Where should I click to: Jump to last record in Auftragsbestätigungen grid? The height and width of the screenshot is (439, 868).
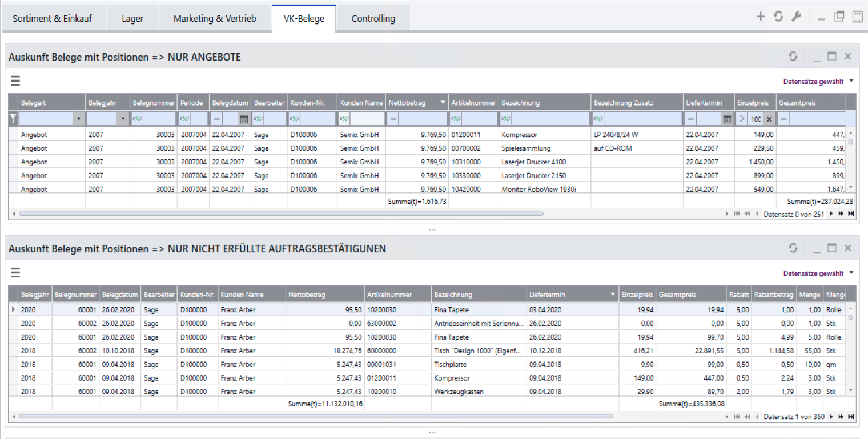[851, 417]
